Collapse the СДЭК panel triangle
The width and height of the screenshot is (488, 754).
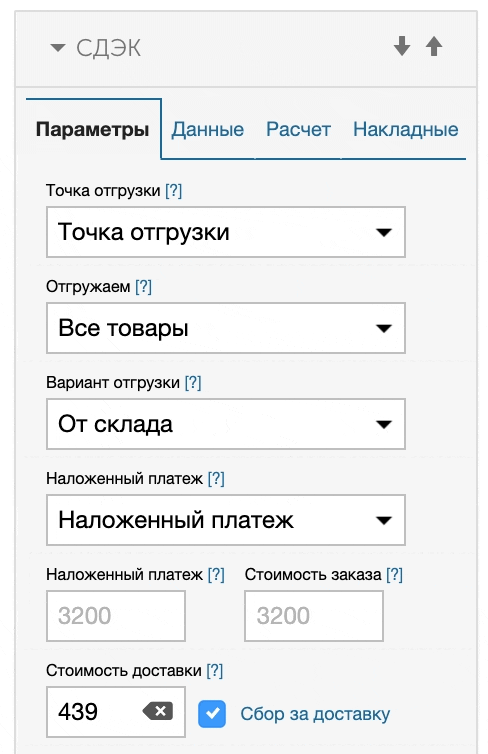click(x=58, y=48)
